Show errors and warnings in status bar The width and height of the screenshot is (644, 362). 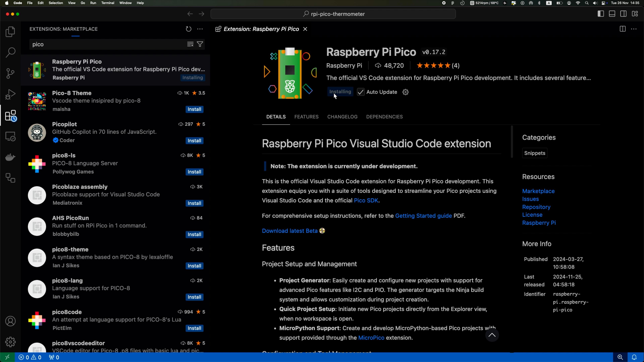(x=30, y=357)
